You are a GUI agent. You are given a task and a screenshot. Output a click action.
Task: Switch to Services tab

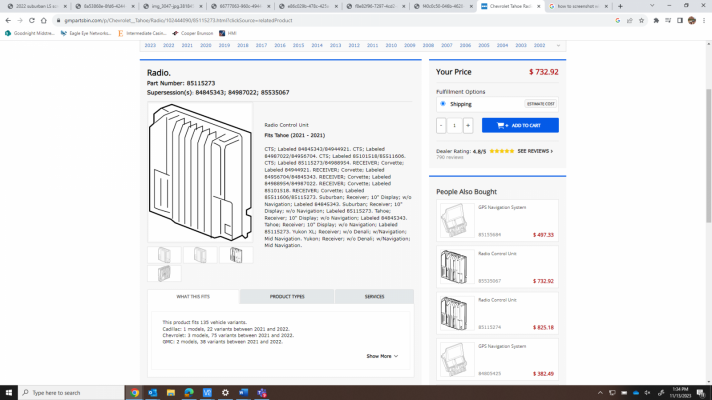[374, 296]
